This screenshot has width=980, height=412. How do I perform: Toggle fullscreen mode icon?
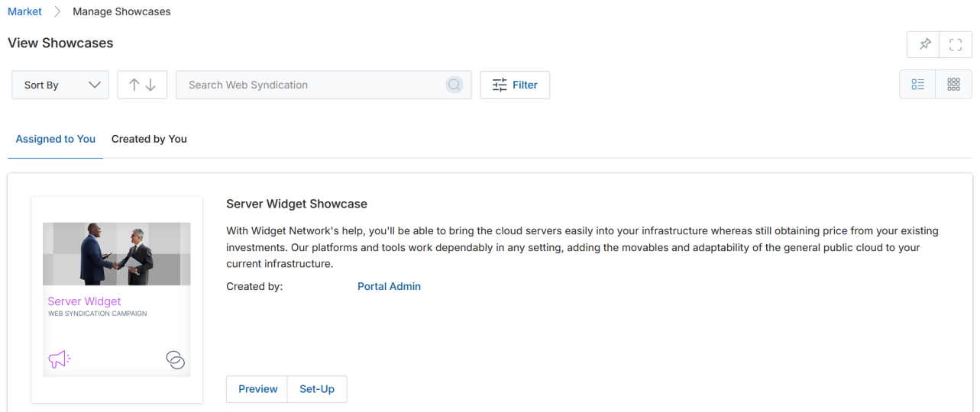coord(956,44)
